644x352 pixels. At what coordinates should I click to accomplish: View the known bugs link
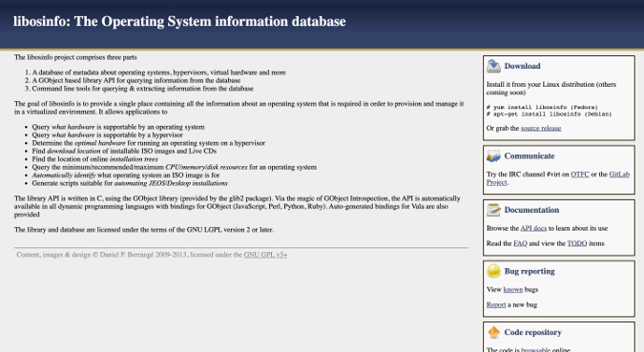pos(512,290)
